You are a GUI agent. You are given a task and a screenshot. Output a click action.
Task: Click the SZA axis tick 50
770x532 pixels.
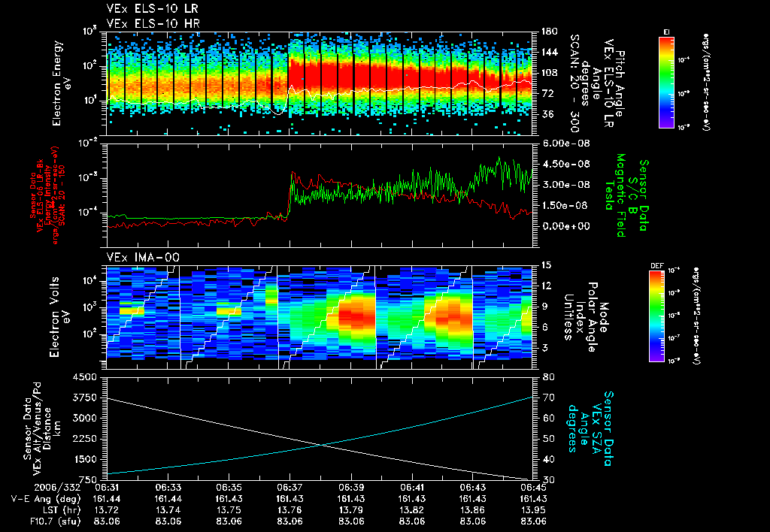pos(548,439)
